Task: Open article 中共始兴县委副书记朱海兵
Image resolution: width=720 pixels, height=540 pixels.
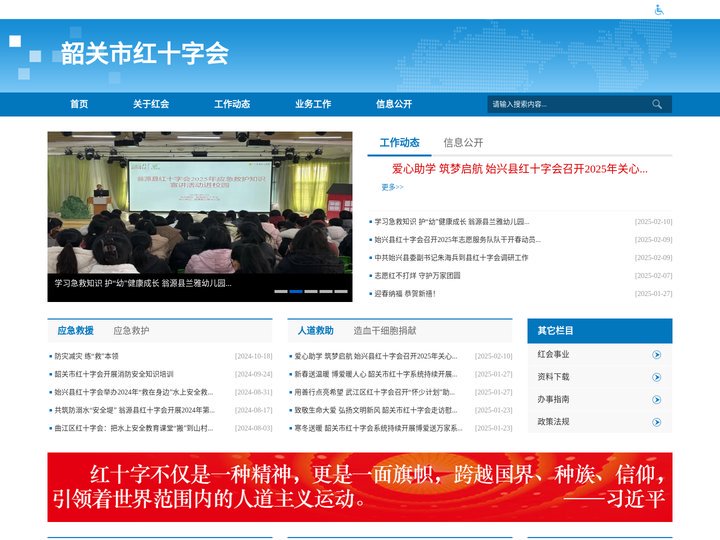Action: click(451, 258)
